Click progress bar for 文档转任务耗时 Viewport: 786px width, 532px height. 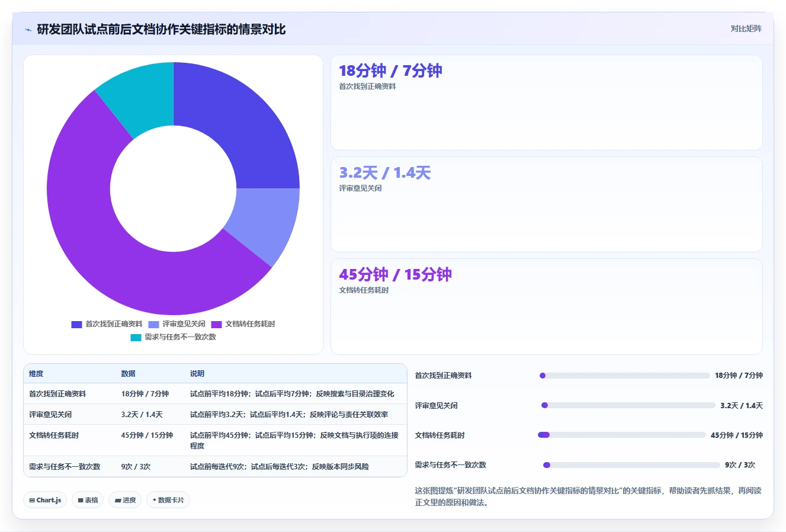pyautogui.click(x=622, y=435)
